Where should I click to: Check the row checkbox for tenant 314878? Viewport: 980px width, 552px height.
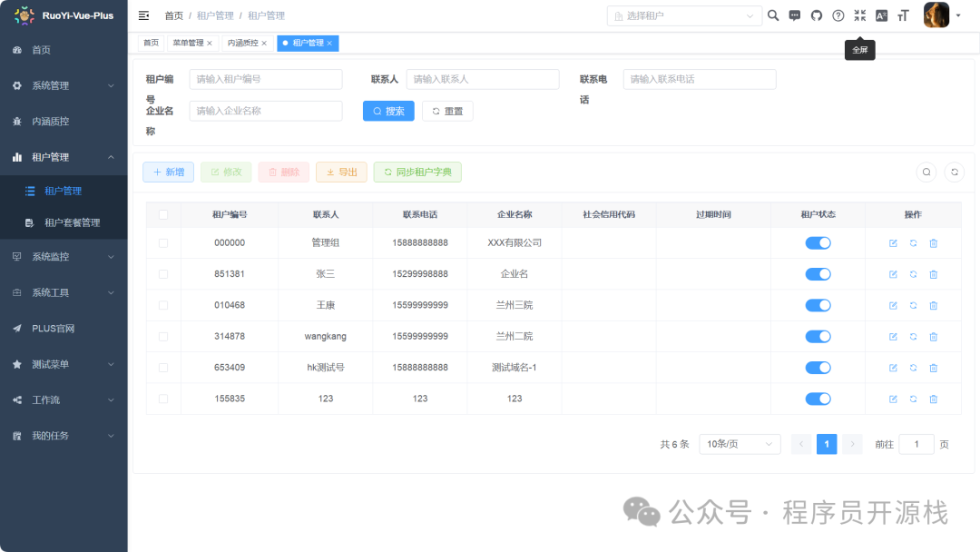click(163, 336)
